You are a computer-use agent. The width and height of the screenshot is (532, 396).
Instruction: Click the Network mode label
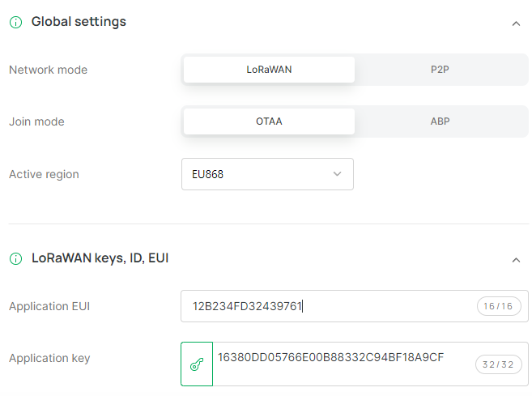48,70
